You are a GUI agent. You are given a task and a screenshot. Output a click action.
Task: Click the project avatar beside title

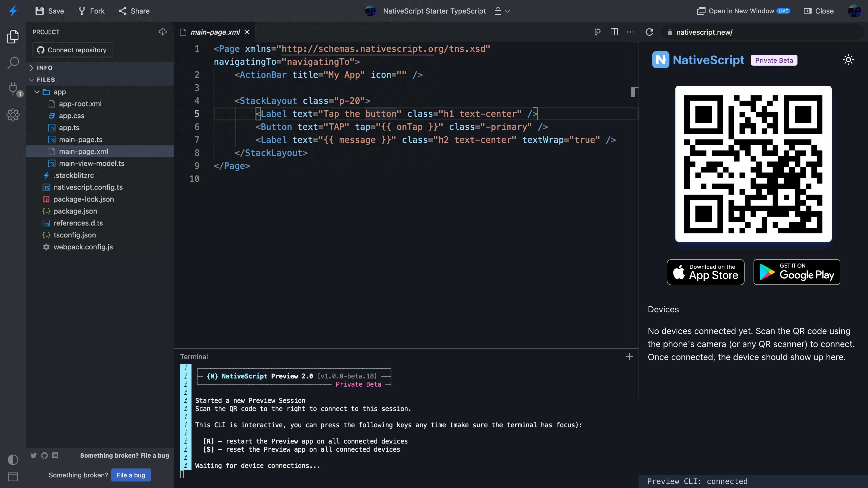coord(370,11)
